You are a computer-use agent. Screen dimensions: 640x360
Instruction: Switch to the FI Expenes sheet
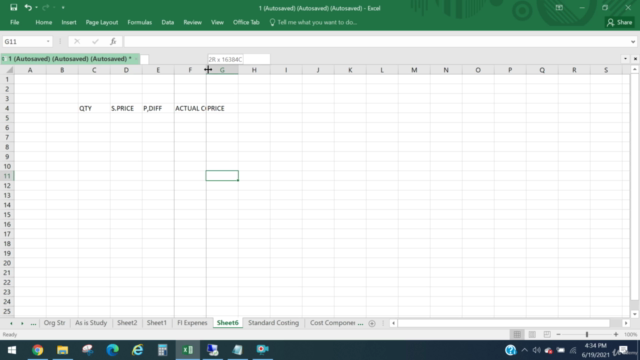(x=192, y=323)
